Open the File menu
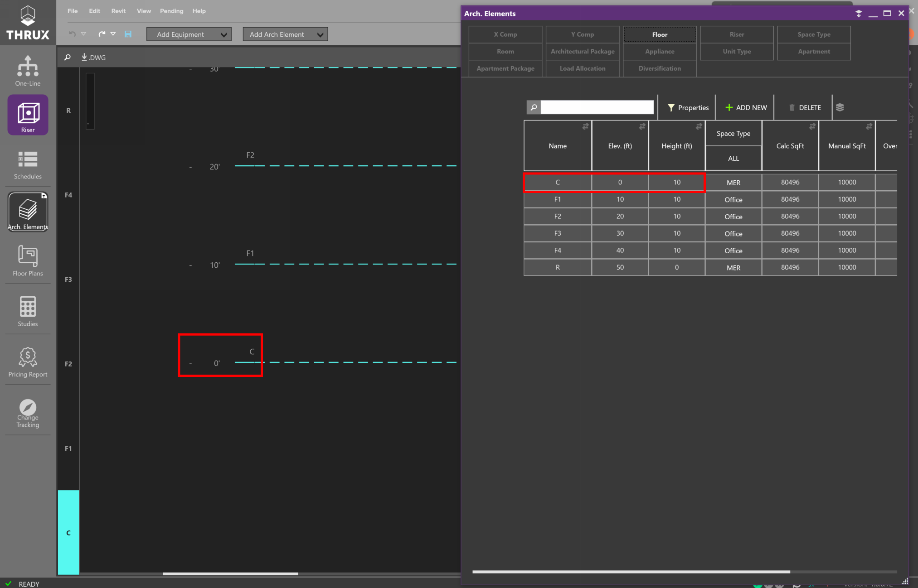Image resolution: width=918 pixels, height=588 pixels. pyautogui.click(x=73, y=11)
